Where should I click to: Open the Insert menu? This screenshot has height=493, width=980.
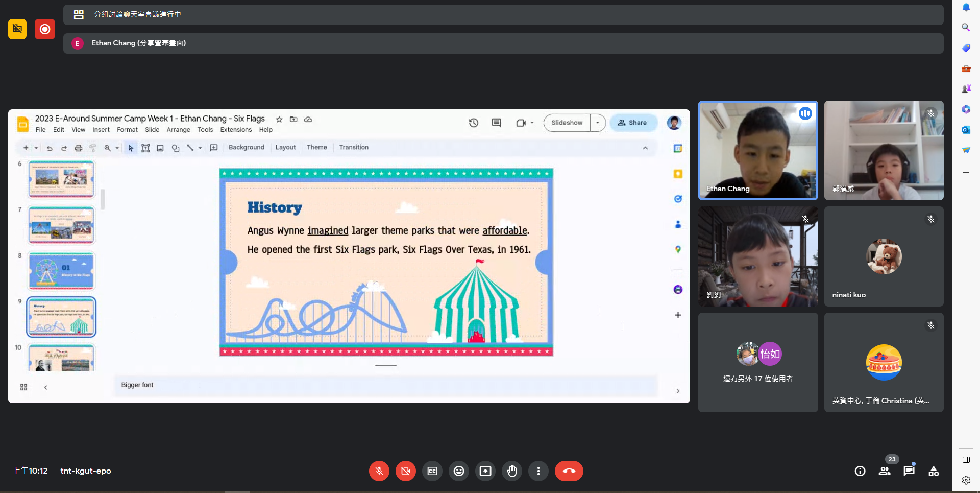[x=101, y=130]
